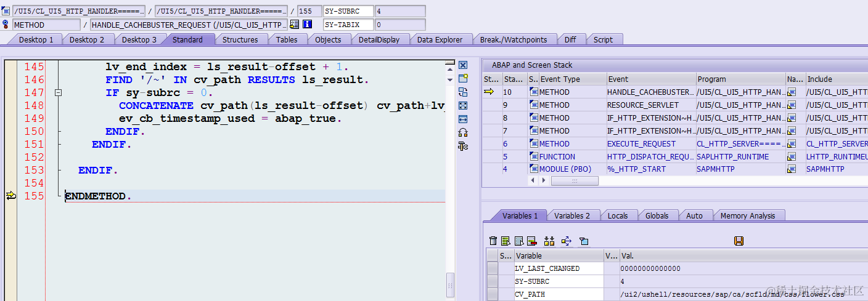Image resolution: width=868 pixels, height=301 pixels.
Task: Switch to Desktop 3 tab
Action: (x=139, y=39)
